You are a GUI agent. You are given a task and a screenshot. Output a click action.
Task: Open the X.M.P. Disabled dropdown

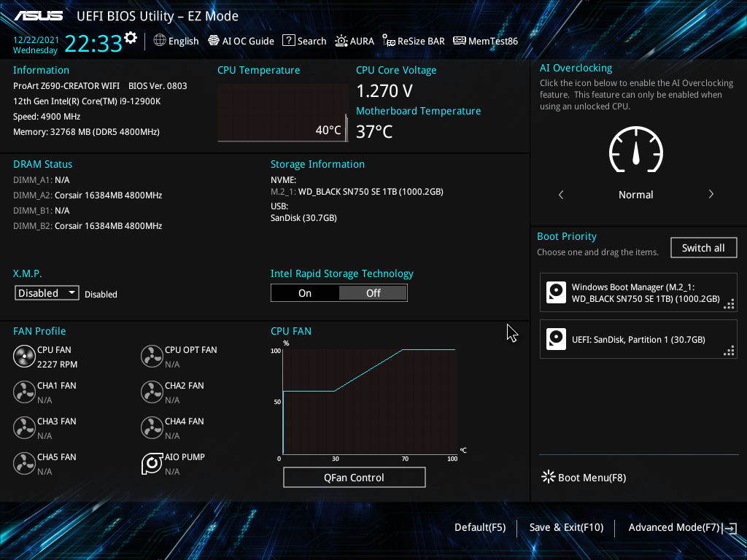47,293
